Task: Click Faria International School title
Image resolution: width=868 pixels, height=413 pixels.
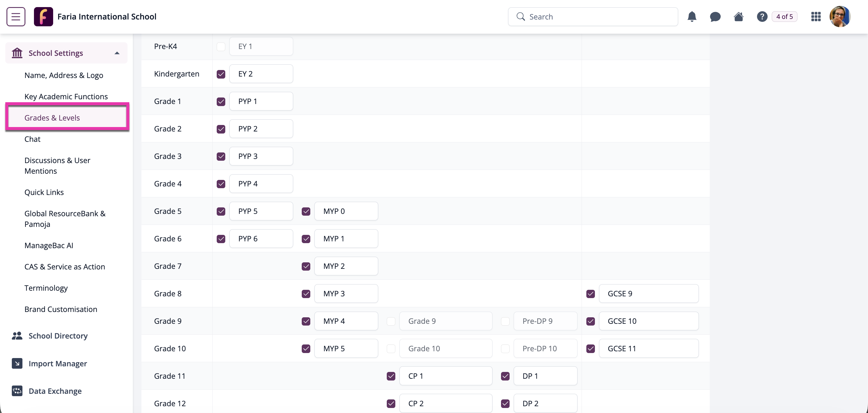Action: pyautogui.click(x=107, y=17)
